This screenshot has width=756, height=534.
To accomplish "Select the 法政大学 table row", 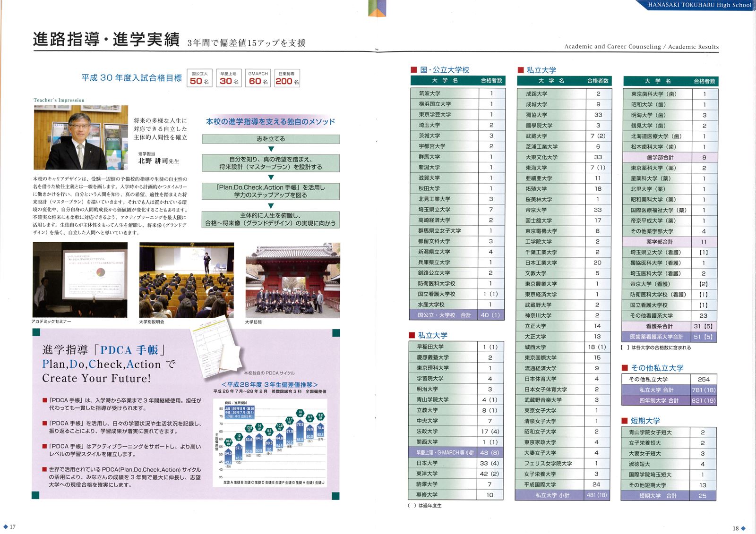I will [x=456, y=431].
